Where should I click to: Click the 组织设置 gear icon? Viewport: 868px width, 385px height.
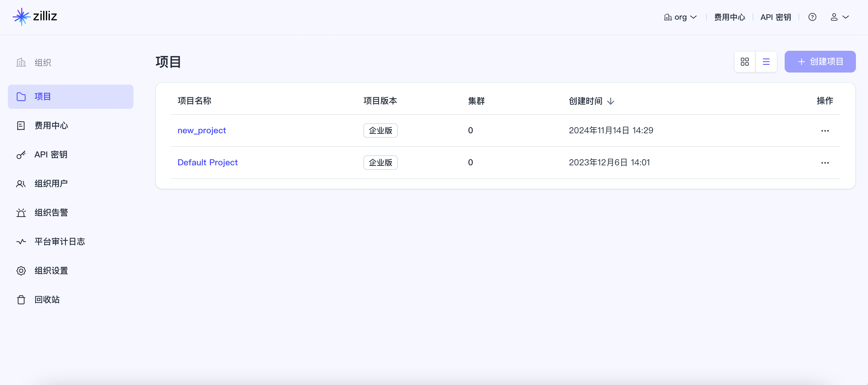pos(21,271)
